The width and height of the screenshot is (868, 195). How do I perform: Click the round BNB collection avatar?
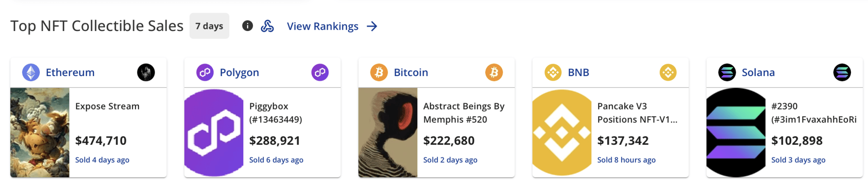668,73
